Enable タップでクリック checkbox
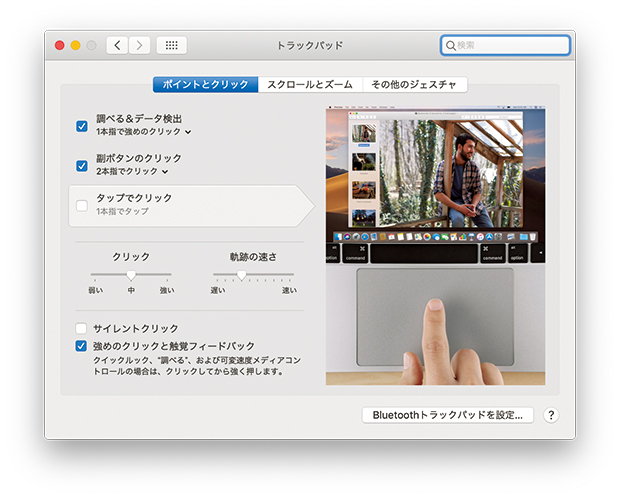Image resolution: width=620 pixels, height=498 pixels. pyautogui.click(x=82, y=205)
